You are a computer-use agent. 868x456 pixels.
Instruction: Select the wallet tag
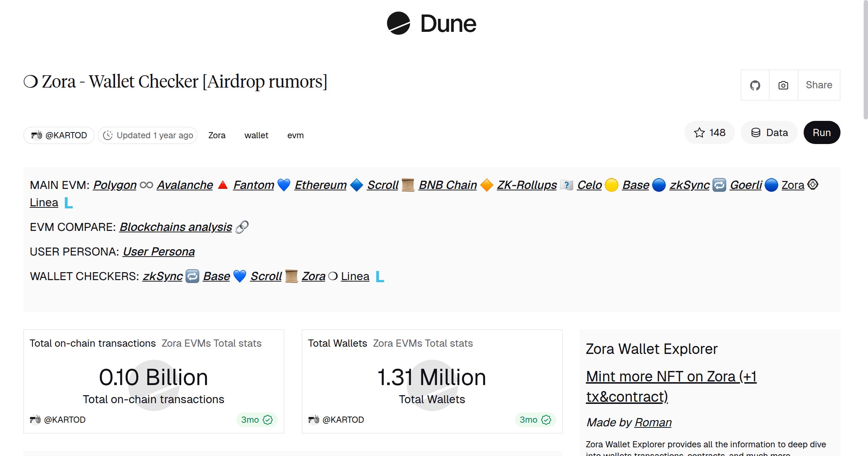tap(256, 135)
